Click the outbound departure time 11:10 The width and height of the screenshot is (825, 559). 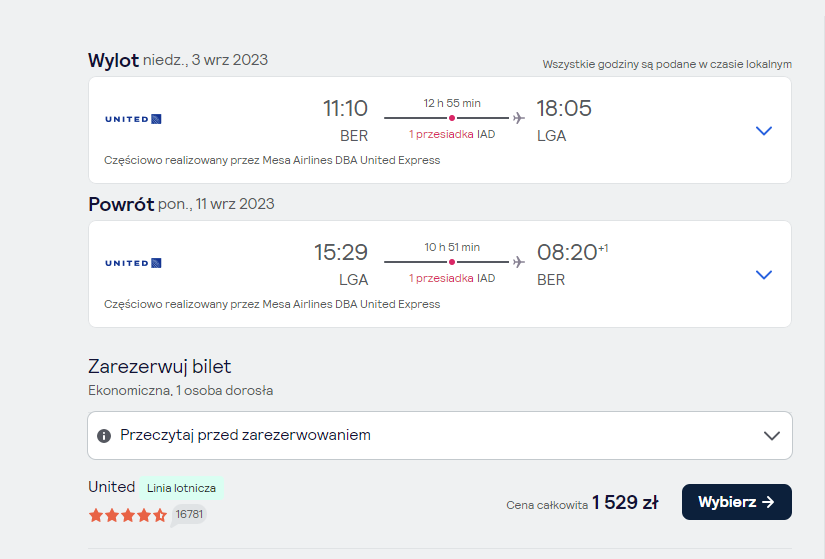345,108
